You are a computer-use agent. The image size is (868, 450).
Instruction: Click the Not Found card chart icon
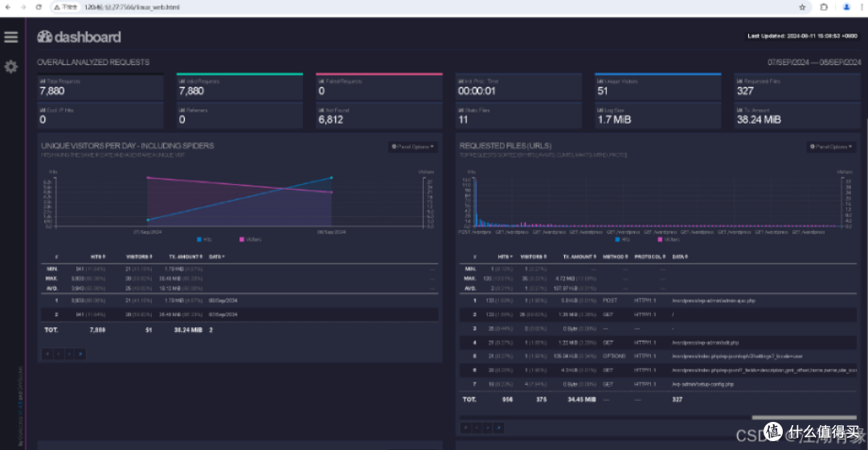(x=321, y=110)
